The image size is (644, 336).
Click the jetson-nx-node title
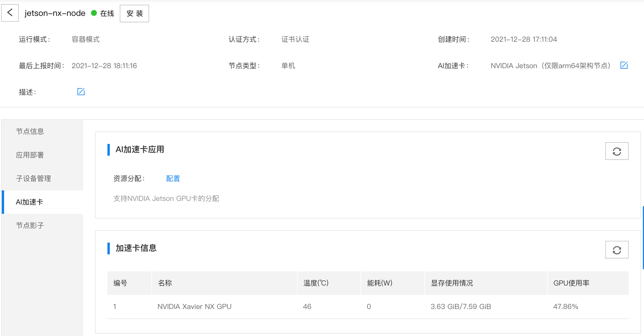(x=55, y=13)
